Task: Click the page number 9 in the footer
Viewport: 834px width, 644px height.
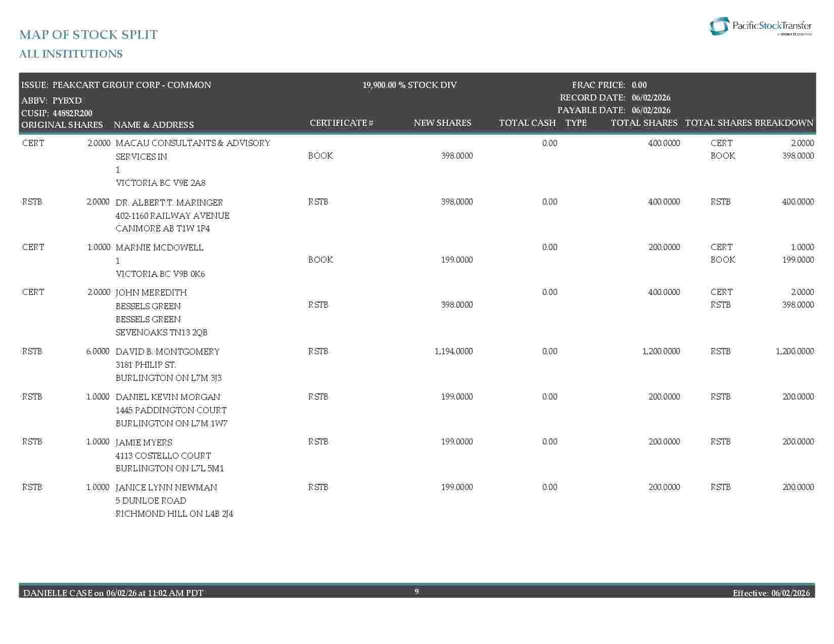Action: (x=416, y=591)
